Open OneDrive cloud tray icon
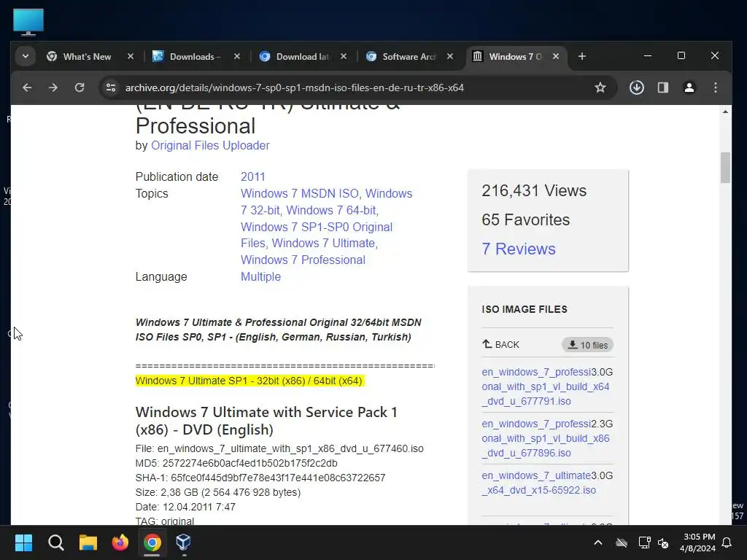 [622, 542]
